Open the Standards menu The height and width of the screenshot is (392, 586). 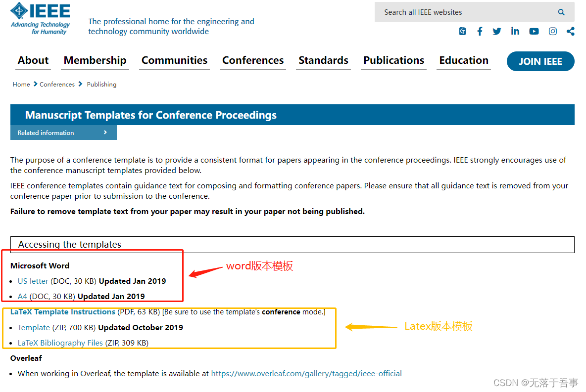[x=323, y=60]
